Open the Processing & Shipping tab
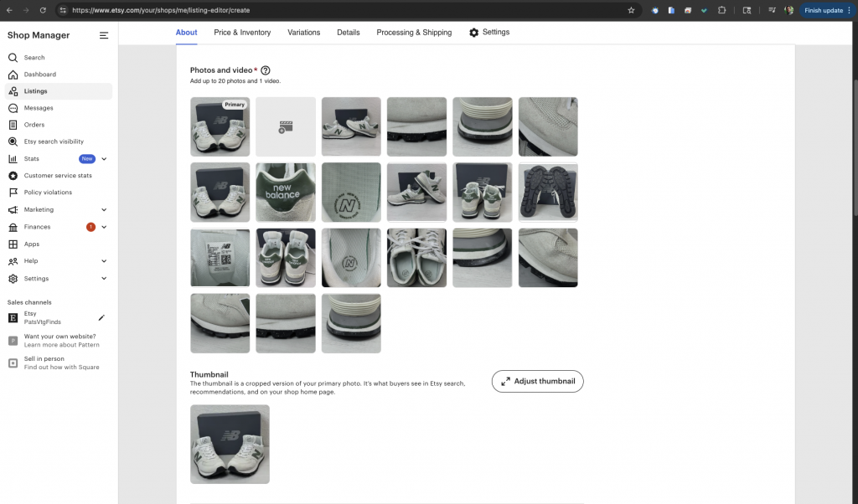This screenshot has height=504, width=858. pos(414,33)
